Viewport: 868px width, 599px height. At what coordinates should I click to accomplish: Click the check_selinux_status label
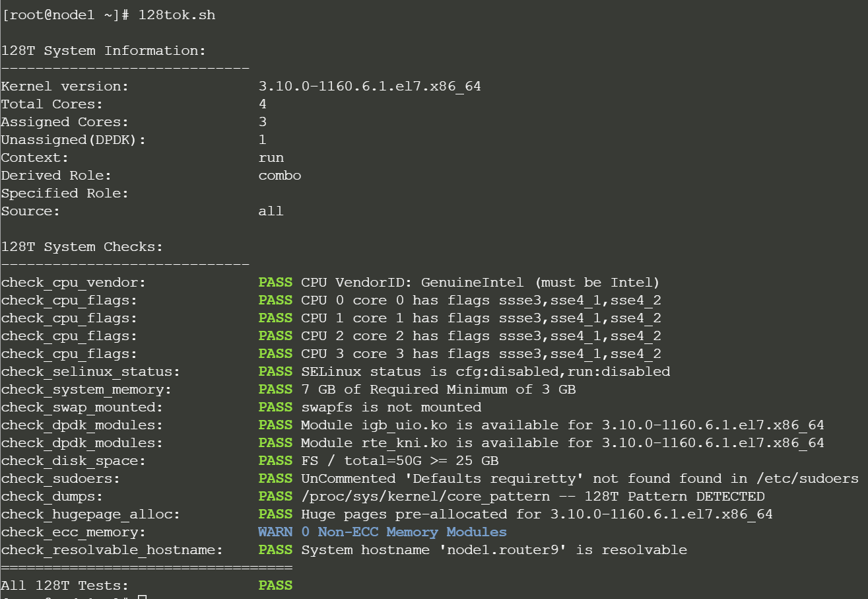90,372
